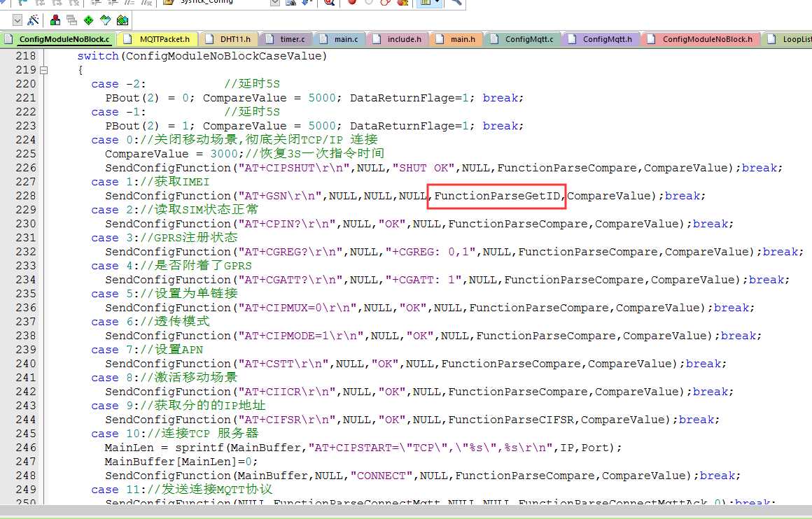Click line number 218 in the margin
812x519 pixels.
[26, 56]
